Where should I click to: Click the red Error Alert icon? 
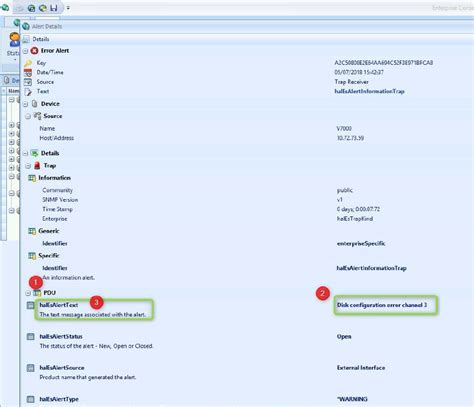pyautogui.click(x=34, y=51)
